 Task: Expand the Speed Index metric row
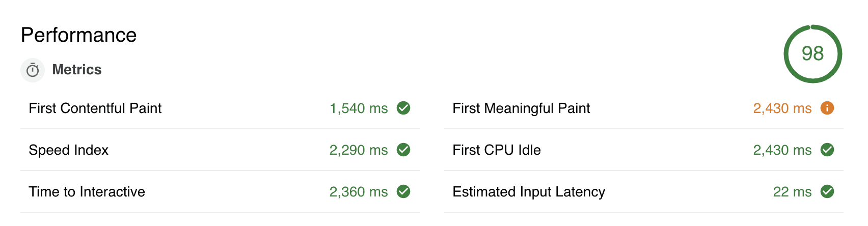pos(69,150)
